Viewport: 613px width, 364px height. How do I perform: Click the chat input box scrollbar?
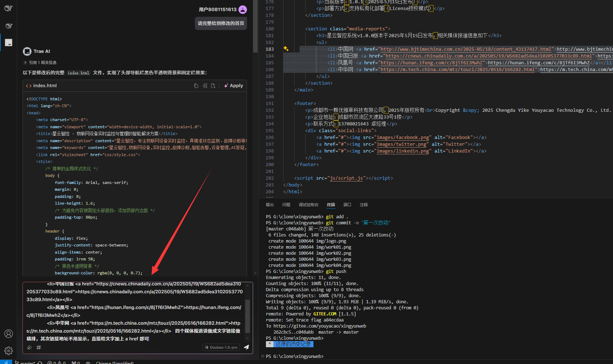tap(247, 316)
